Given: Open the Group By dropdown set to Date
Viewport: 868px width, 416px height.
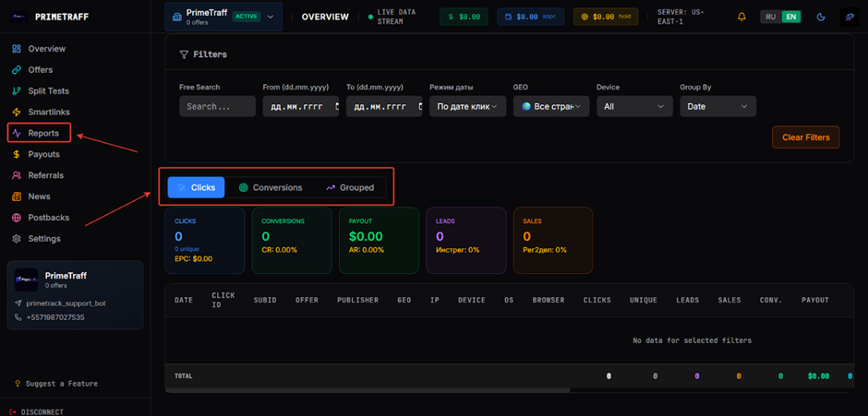Looking at the screenshot, I should pyautogui.click(x=717, y=107).
